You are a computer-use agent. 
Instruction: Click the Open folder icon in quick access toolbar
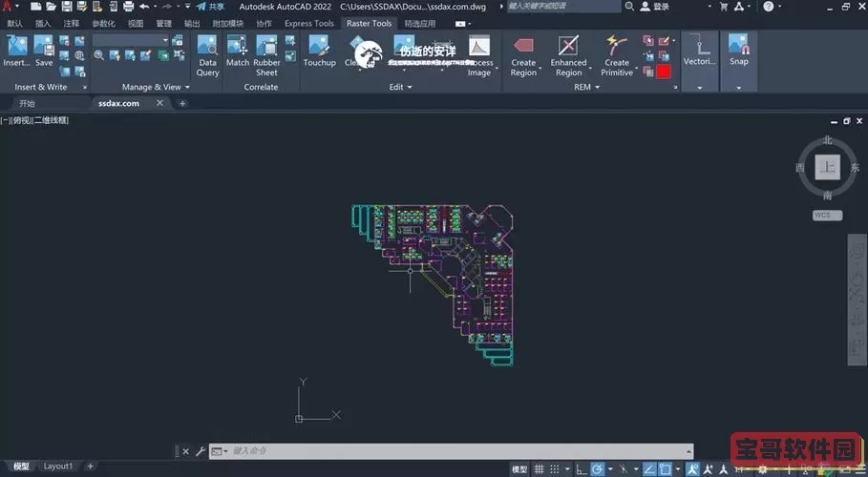pyautogui.click(x=52, y=7)
